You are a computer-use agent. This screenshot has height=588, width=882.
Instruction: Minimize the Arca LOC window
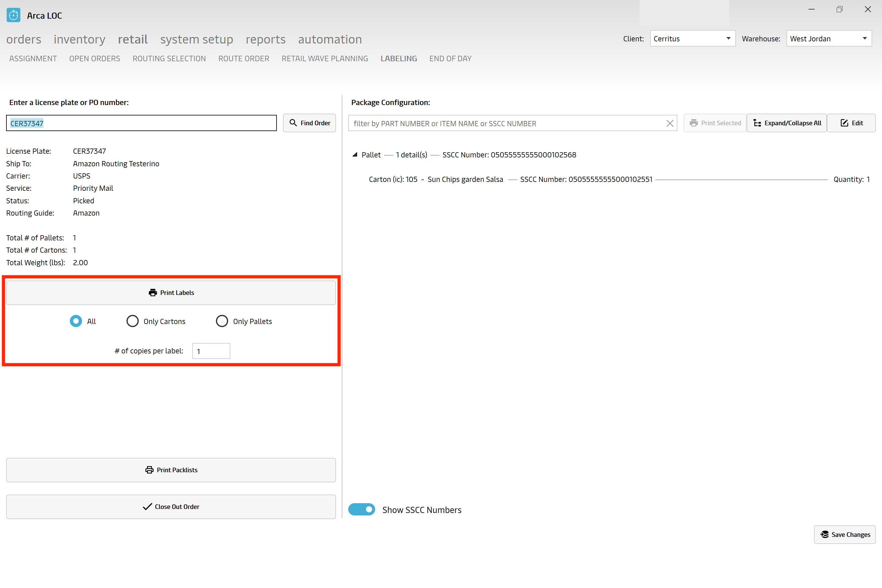pos(812,9)
